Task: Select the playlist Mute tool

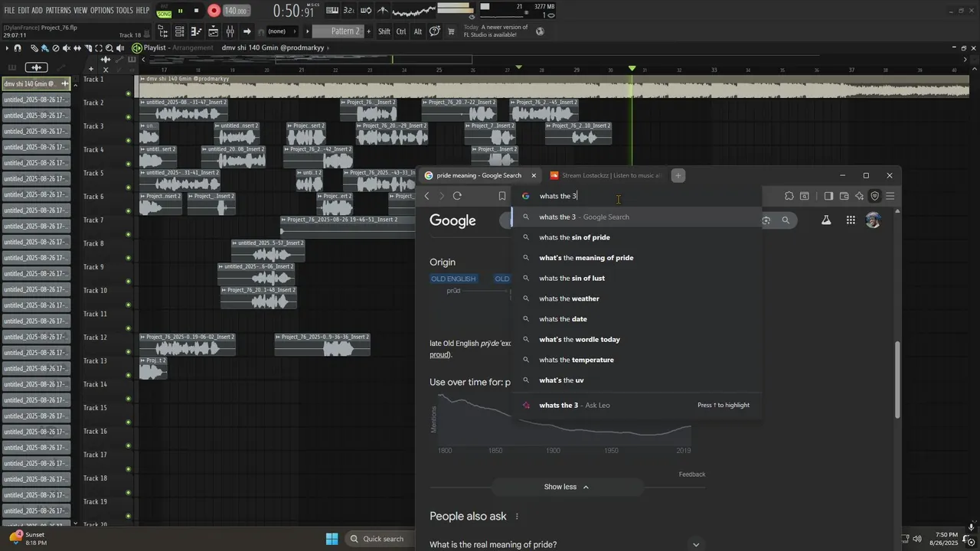Action: 66,48
